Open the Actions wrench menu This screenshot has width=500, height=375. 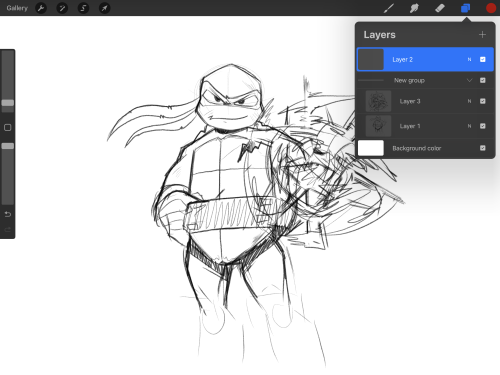tap(41, 8)
